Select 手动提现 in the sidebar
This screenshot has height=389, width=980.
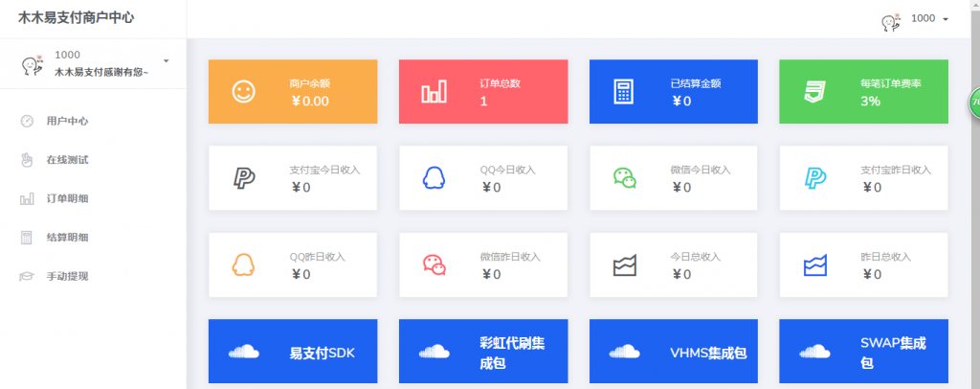pos(67,276)
